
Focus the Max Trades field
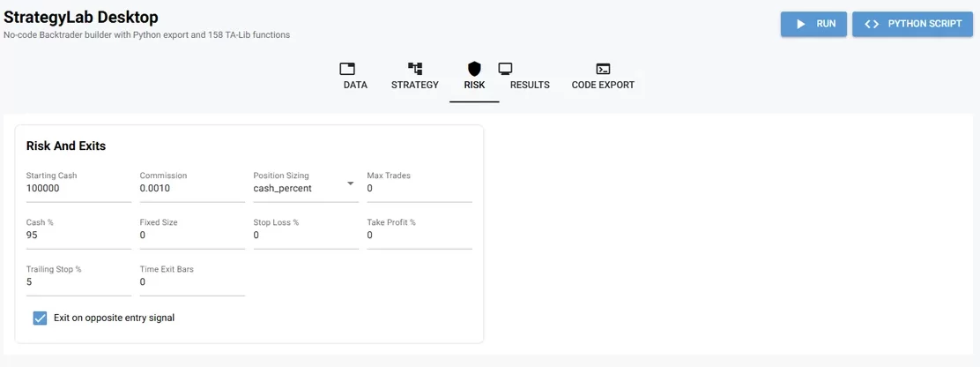pos(419,187)
